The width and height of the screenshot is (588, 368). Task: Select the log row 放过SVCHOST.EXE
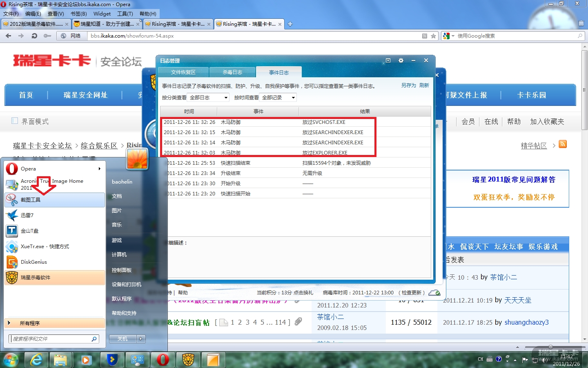pos(296,122)
